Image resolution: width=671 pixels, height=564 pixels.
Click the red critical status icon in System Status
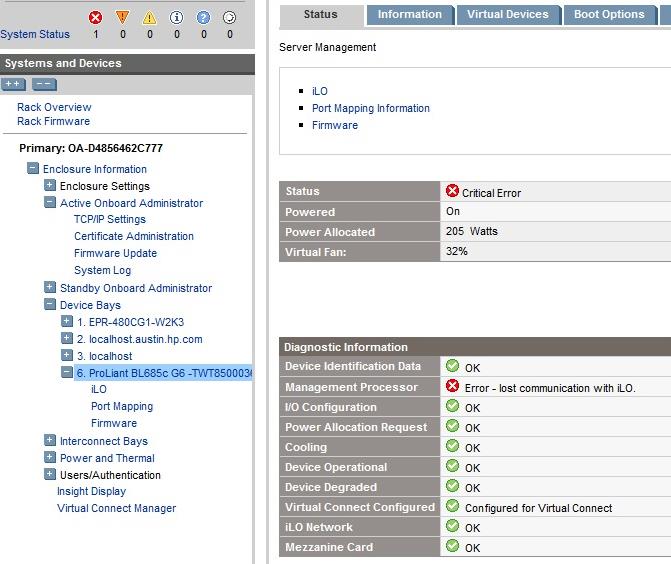coord(96,17)
